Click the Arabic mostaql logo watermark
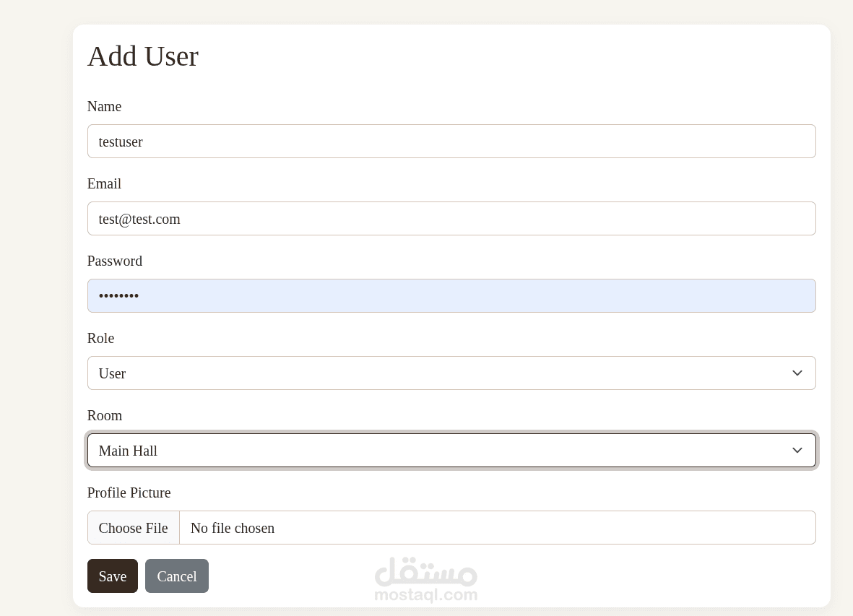853x616 pixels. [x=426, y=571]
